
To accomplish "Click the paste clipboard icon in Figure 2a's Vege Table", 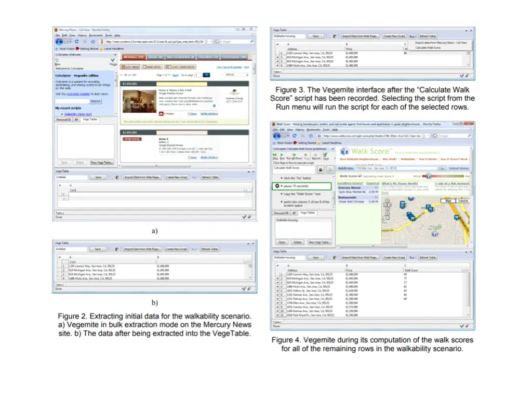I will point(117,178).
